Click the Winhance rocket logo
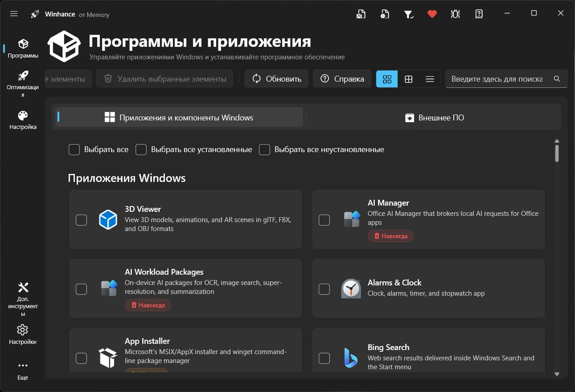 [x=34, y=14]
